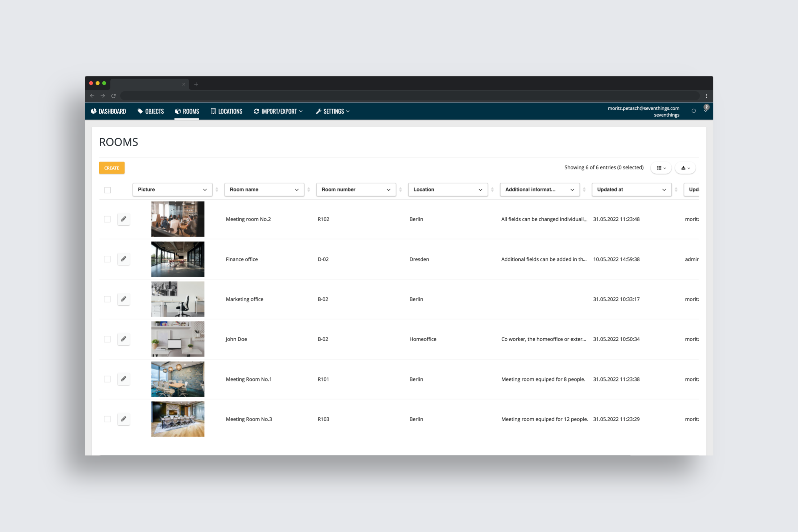The image size is (798, 532).
Task: Edit John Doe row with pencil icon
Action: [123, 339]
